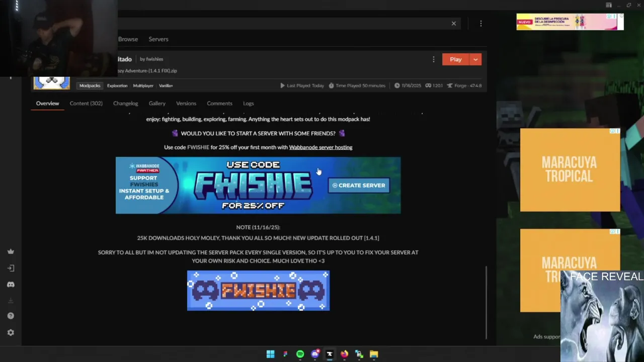The height and width of the screenshot is (362, 644).
Task: Click the description scrollbar
Action: (486, 302)
